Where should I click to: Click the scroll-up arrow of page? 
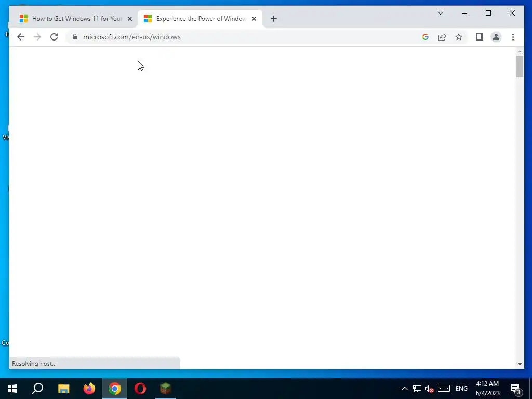click(x=520, y=51)
